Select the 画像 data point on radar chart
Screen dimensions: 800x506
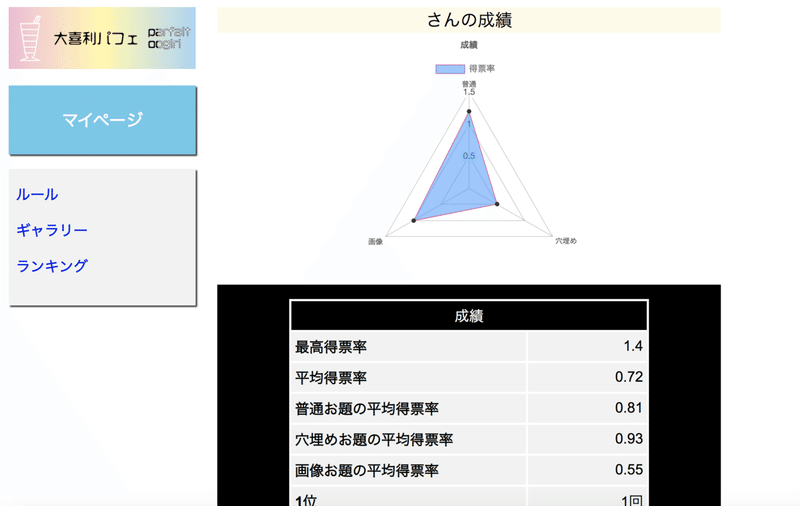(414, 220)
